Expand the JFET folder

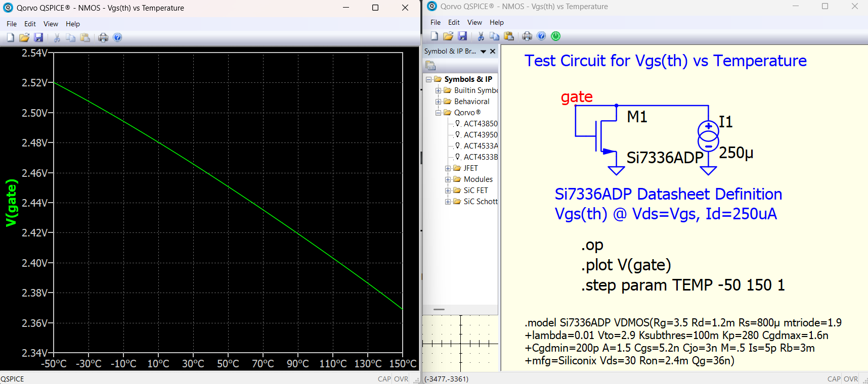[448, 168]
